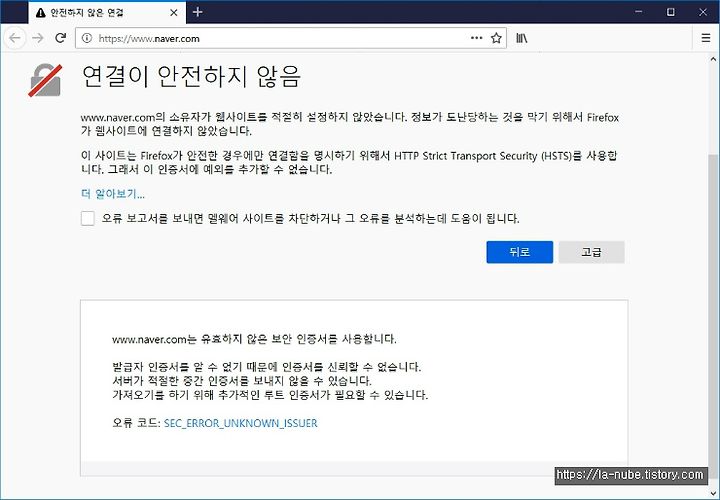This screenshot has height=500, width=720.
Task: Open the Library toolbar icon
Action: (x=521, y=38)
